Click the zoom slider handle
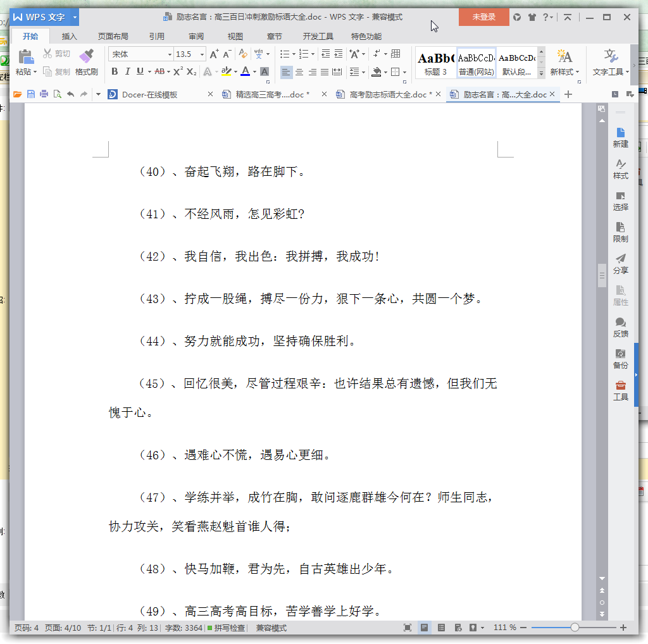Screen dimensions: 648x644 pos(575,628)
